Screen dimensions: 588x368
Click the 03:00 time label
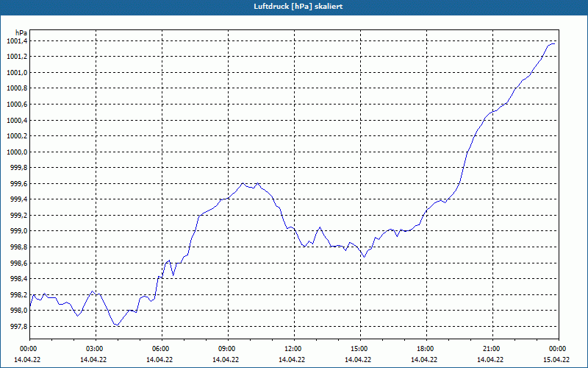point(94,348)
